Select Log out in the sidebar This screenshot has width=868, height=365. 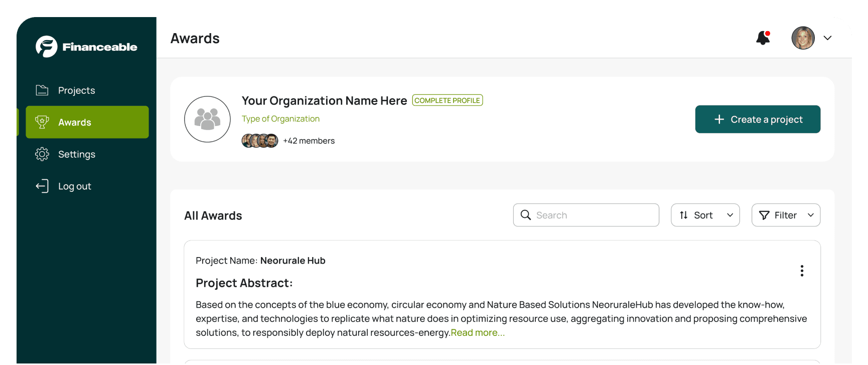74,186
